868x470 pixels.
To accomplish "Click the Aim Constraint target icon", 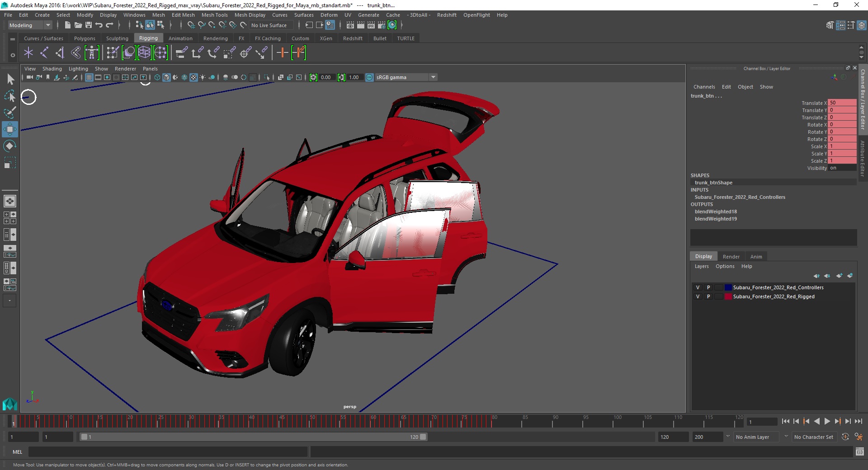I will [245, 53].
